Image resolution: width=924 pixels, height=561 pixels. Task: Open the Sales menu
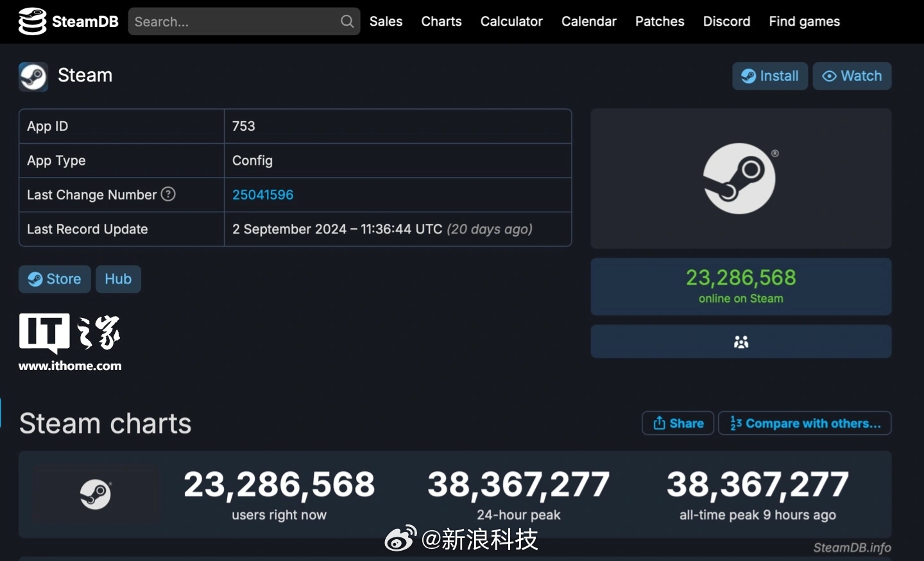pyautogui.click(x=386, y=21)
